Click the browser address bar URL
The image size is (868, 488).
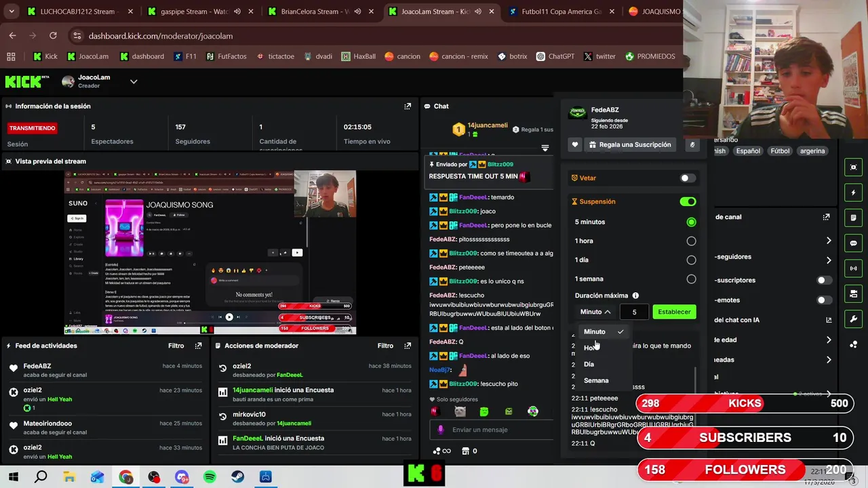(161, 36)
